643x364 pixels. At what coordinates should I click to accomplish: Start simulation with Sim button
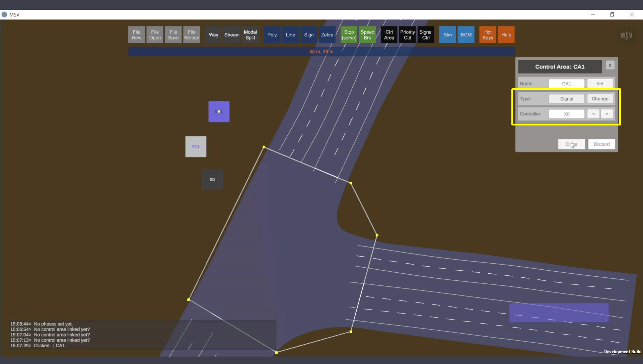(x=447, y=35)
